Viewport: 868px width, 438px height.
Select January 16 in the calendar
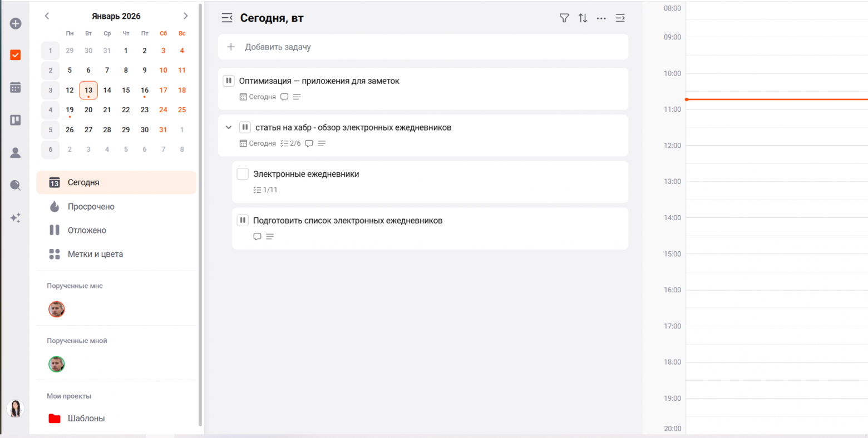145,90
